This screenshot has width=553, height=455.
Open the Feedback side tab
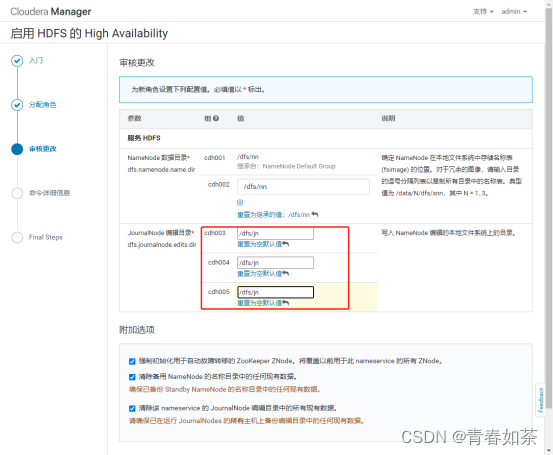(x=540, y=400)
